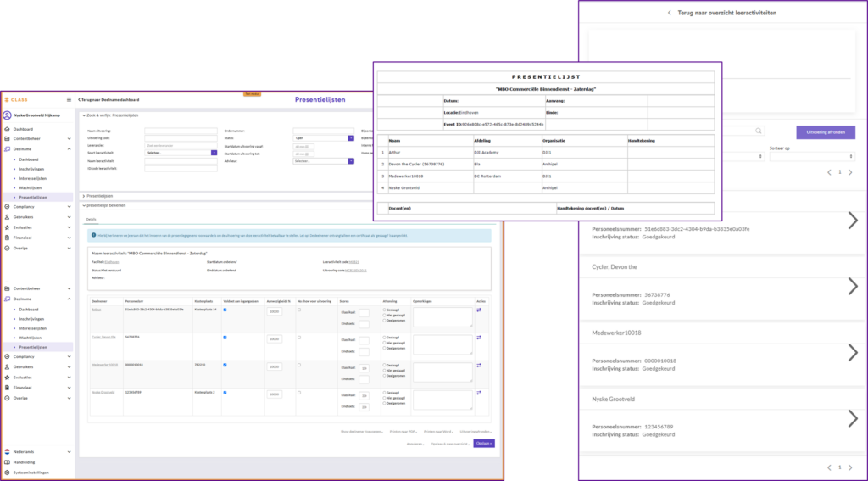Screen dimensions: 868x481
Task: Open Nyske Grootveld Nijkamp profile avatar
Action: tap(8, 115)
